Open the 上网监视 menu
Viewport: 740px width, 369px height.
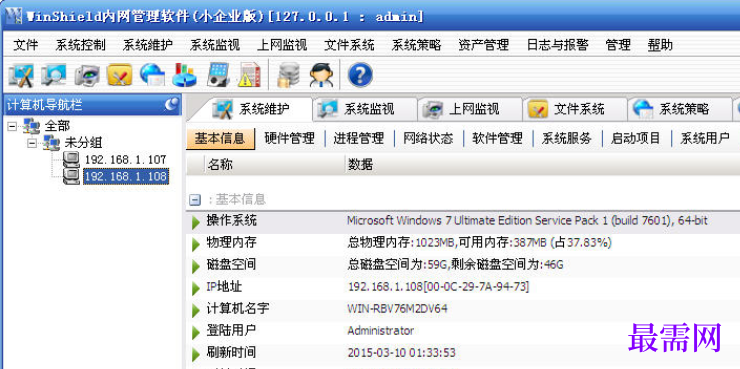[282, 45]
